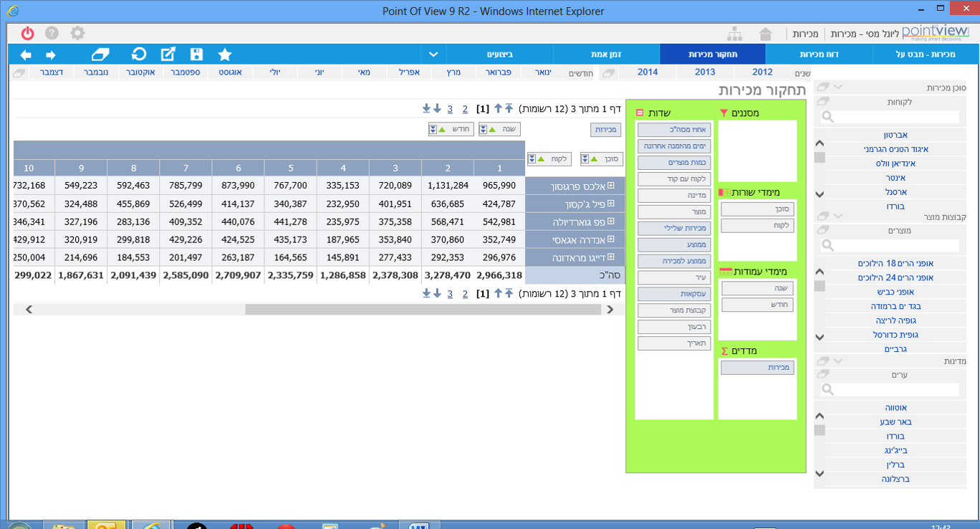Click the row dimensions icon by מימדי שורות
Image resolution: width=980 pixels, height=529 pixels.
tap(725, 192)
